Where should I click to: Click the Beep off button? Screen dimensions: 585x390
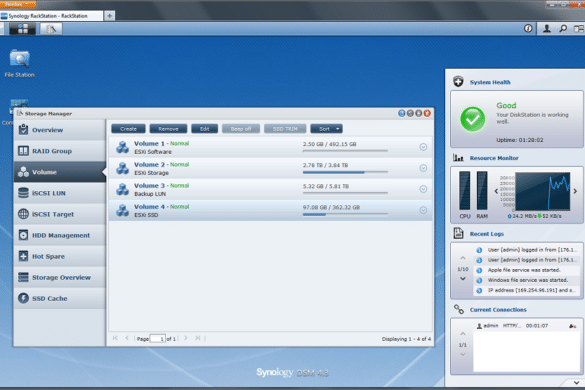click(x=241, y=129)
